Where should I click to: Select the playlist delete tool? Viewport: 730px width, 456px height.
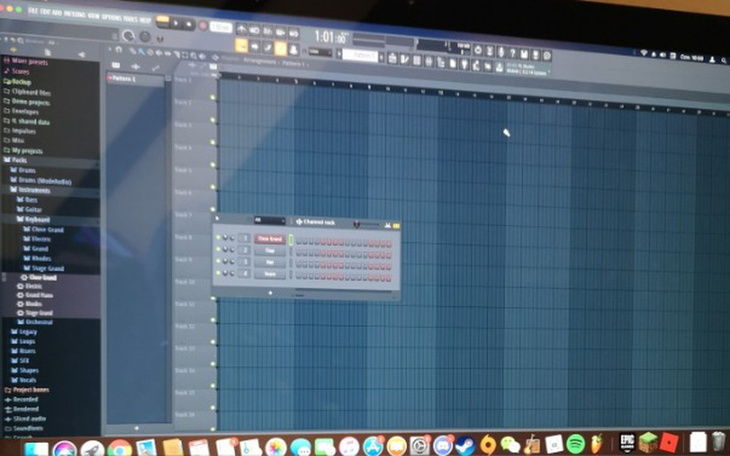coord(150,52)
